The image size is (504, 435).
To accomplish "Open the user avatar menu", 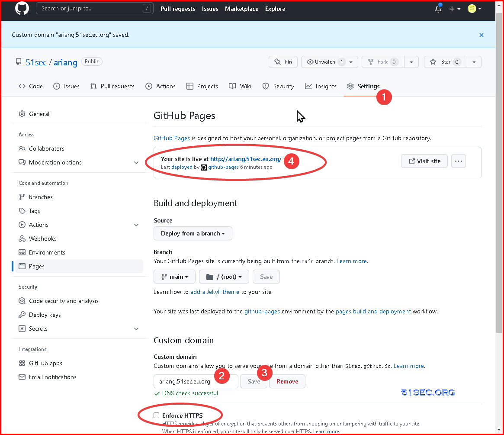I will point(475,9).
